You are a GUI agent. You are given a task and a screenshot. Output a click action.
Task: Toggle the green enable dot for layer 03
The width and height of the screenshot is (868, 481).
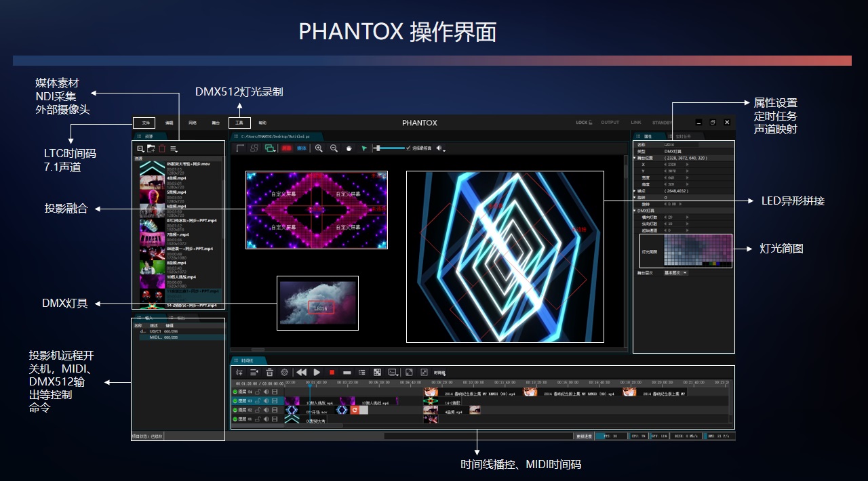(x=235, y=401)
